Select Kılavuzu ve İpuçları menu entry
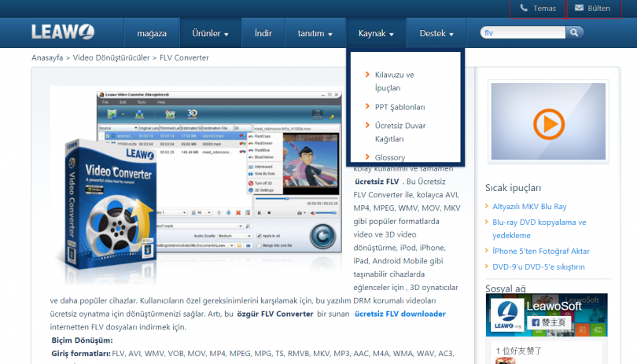The image size is (637, 364). click(394, 81)
